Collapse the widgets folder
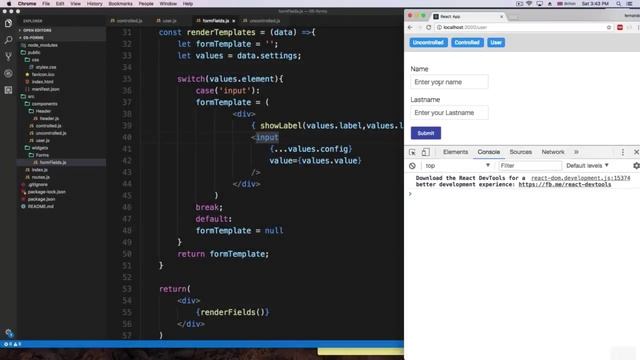 pyautogui.click(x=40, y=148)
